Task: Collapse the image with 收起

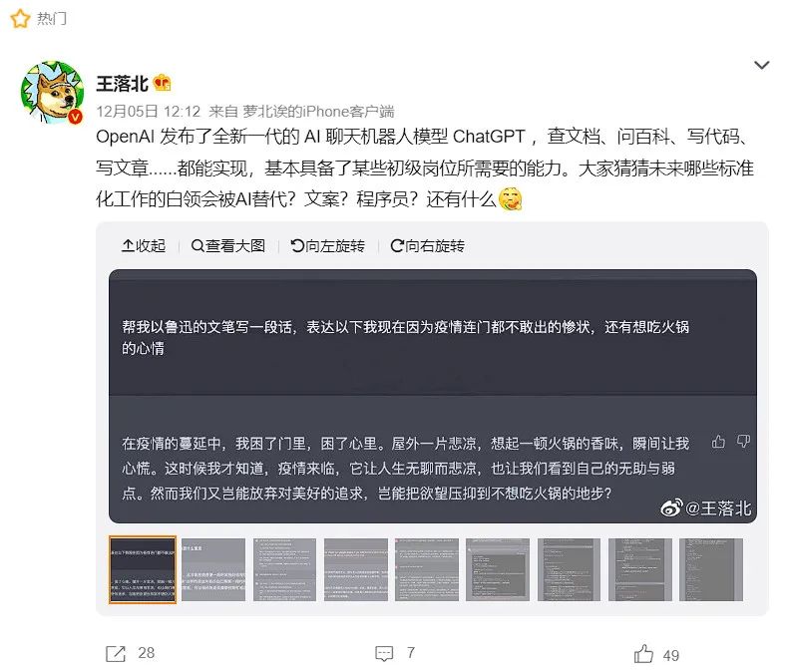Action: 144,246
